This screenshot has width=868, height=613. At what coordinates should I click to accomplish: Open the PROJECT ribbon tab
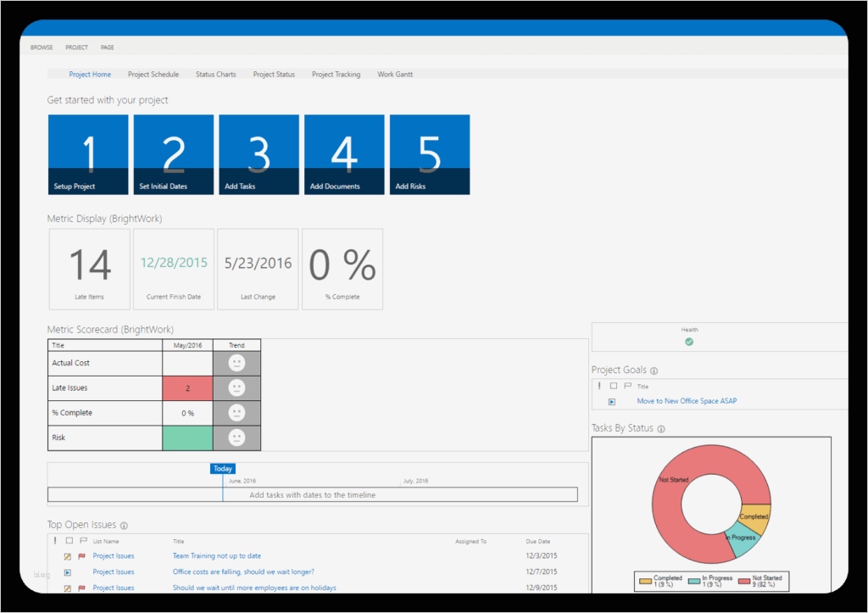point(76,47)
